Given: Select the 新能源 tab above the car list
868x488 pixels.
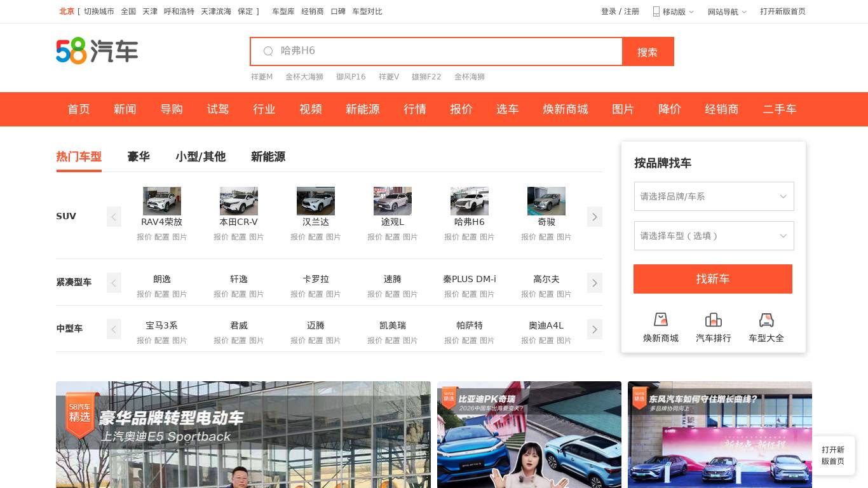Looking at the screenshot, I should click(x=268, y=157).
